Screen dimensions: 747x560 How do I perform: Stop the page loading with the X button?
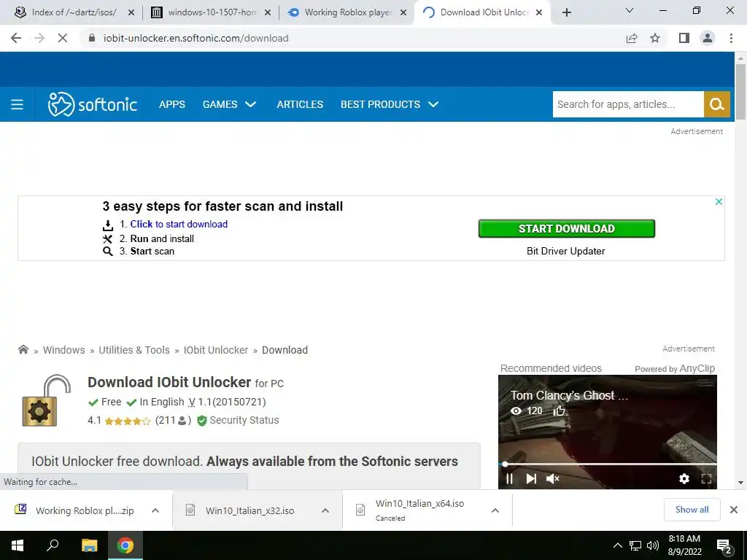point(63,38)
